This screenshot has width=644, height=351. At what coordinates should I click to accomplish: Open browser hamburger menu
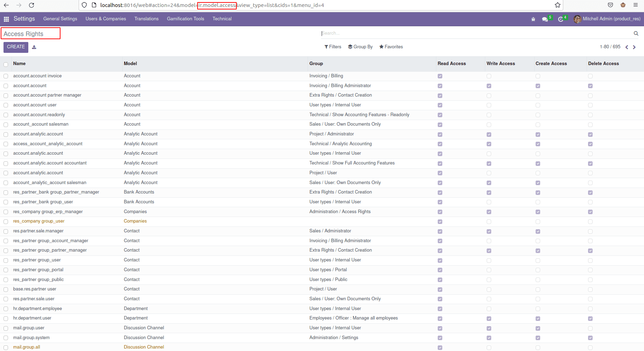tap(636, 5)
